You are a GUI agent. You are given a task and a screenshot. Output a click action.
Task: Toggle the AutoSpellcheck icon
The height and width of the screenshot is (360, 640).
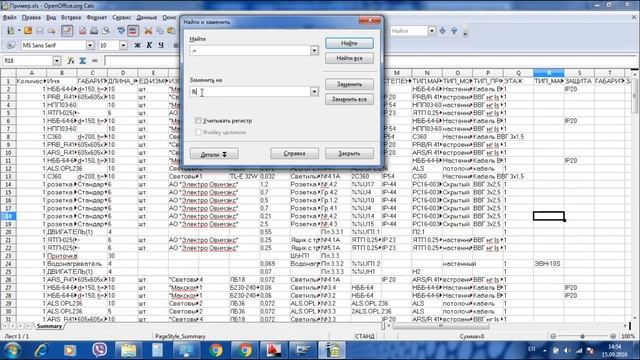133,31
